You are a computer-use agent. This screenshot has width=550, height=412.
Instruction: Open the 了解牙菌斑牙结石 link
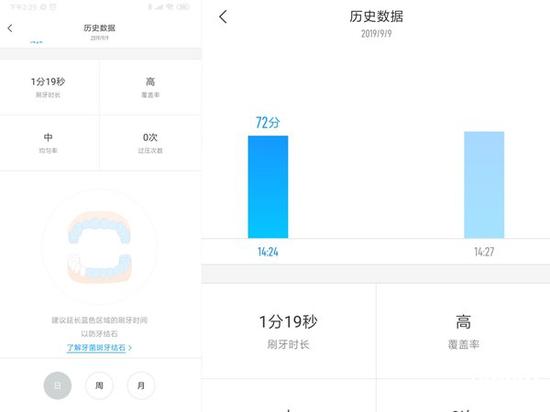point(96,347)
